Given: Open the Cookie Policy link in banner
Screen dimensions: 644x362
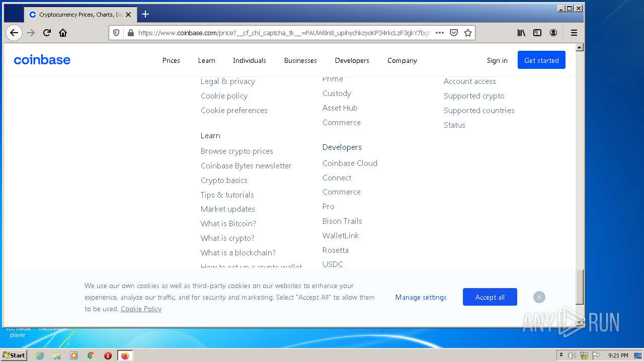Looking at the screenshot, I should point(141,309).
